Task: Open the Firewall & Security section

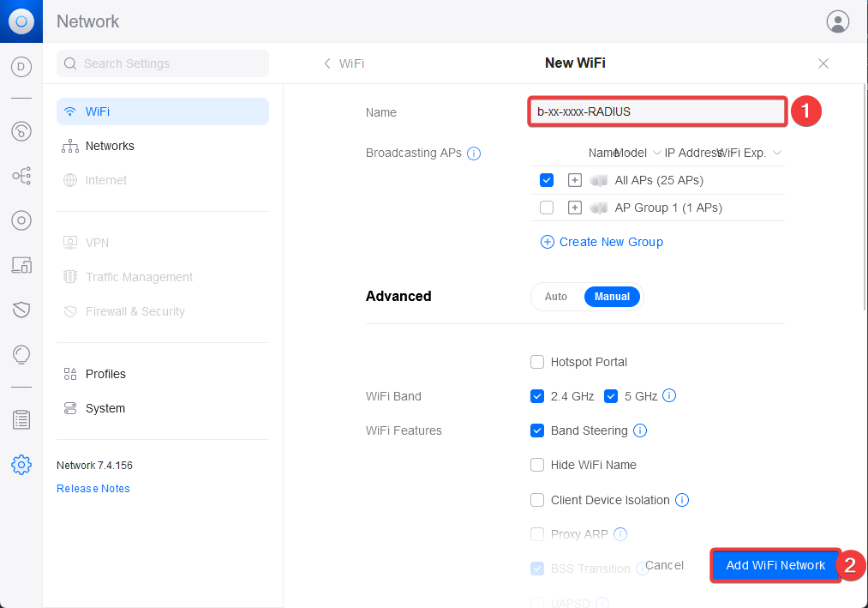Action: 163,311
